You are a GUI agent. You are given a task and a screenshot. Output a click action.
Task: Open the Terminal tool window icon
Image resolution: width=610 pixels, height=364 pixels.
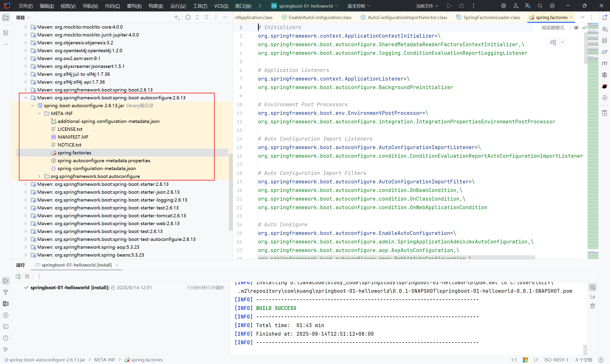6,327
